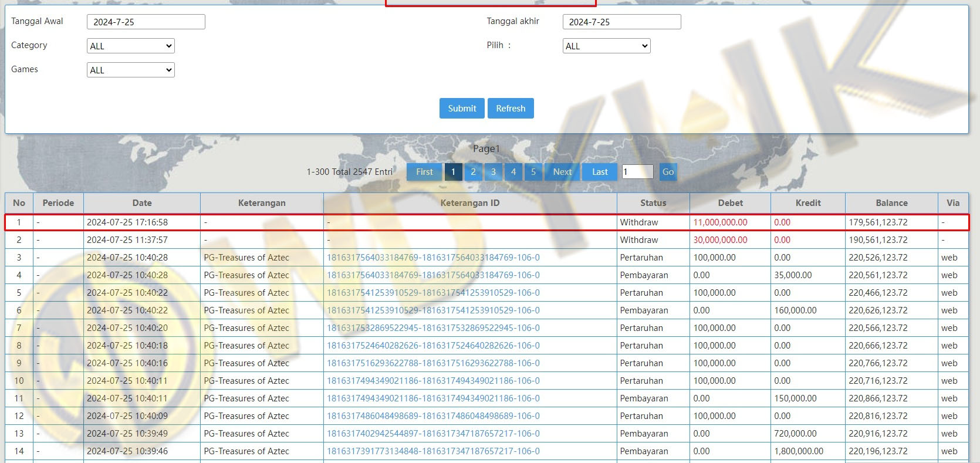Open link 1816317486048498689-1816317486048498689-106-0

point(433,416)
